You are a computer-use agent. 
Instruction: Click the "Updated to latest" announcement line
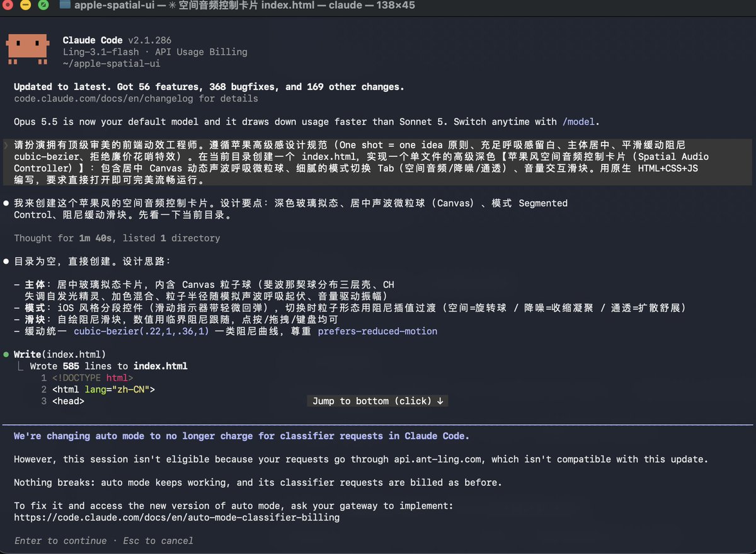[209, 87]
